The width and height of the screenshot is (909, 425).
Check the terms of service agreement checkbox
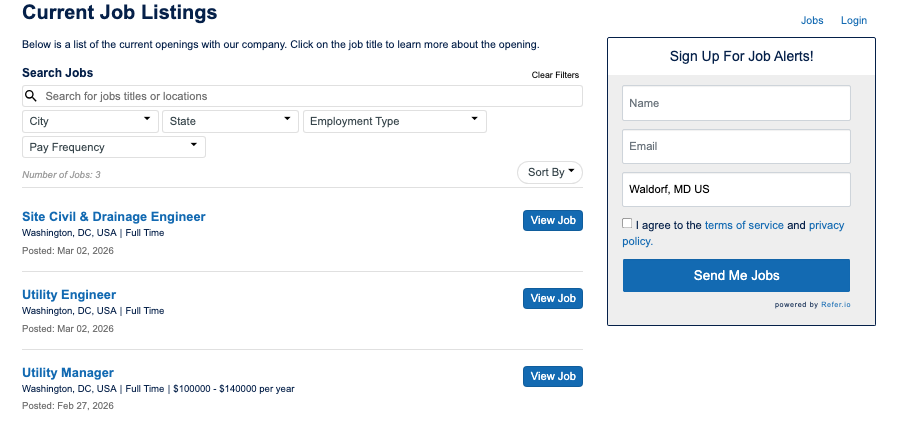pos(627,224)
